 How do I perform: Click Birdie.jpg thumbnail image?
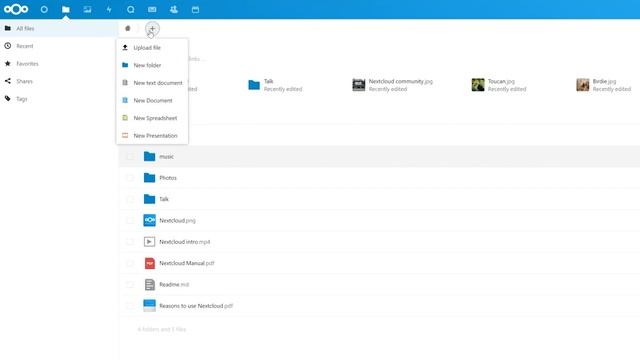[583, 85]
